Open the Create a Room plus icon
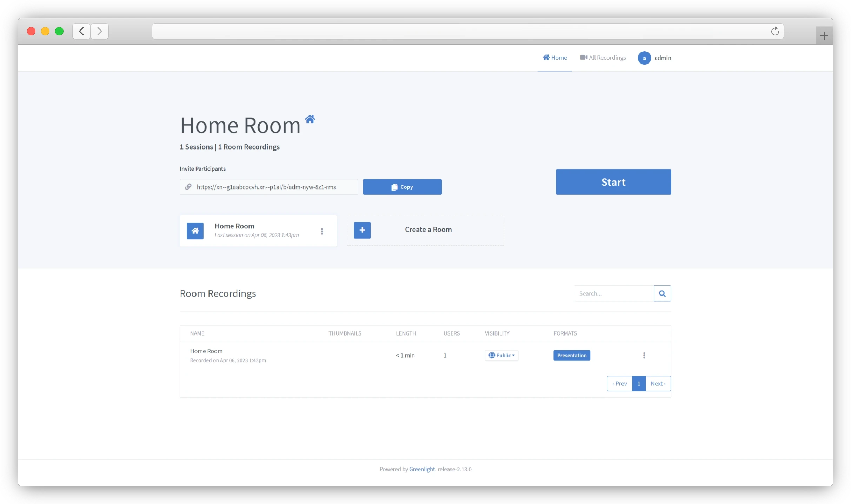The height and width of the screenshot is (504, 851). (x=362, y=230)
